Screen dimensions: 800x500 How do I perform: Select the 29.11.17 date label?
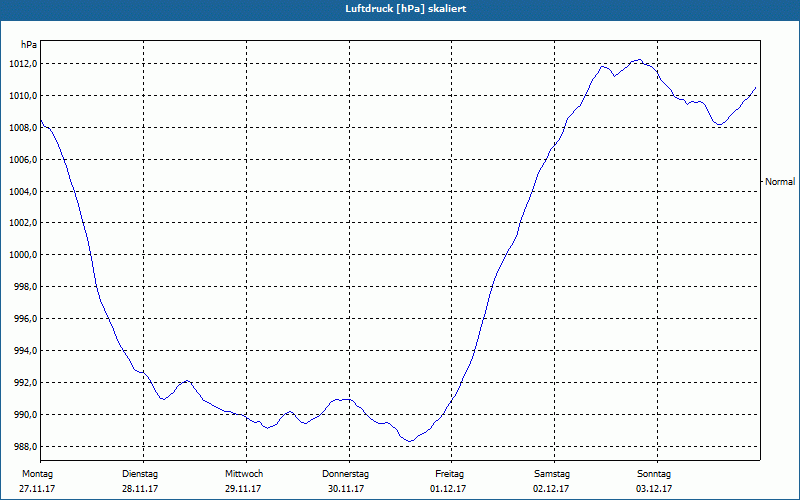pos(243,489)
